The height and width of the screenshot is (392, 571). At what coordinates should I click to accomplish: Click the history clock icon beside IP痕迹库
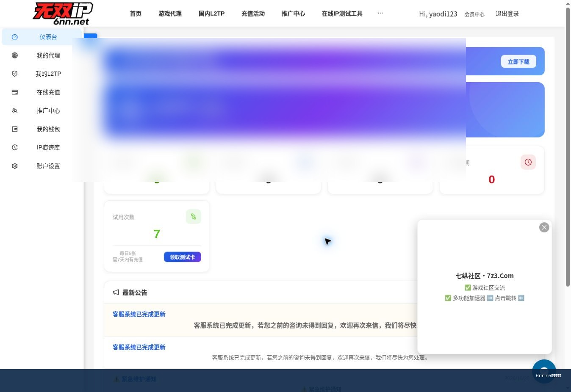[15, 147]
